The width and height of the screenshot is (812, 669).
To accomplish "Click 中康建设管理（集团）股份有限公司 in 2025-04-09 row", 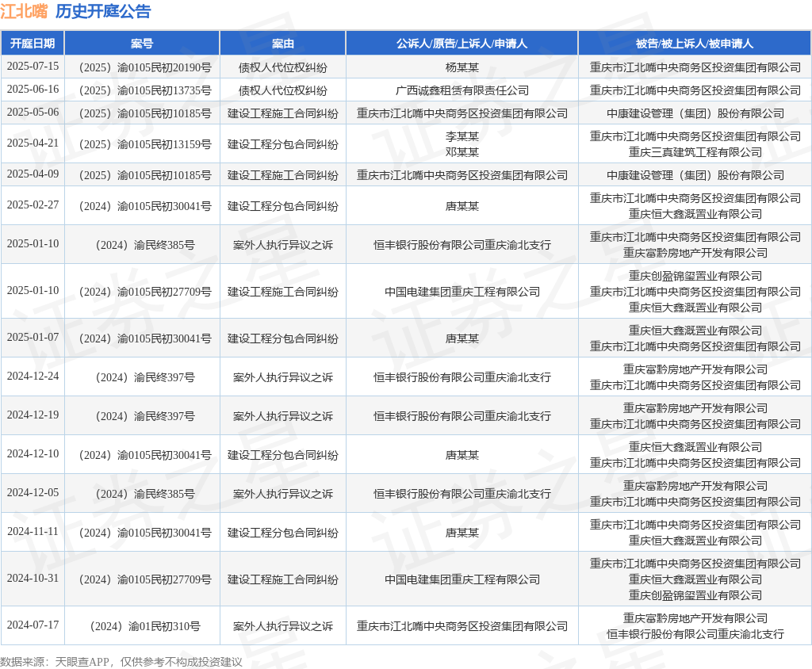I will point(695,175).
